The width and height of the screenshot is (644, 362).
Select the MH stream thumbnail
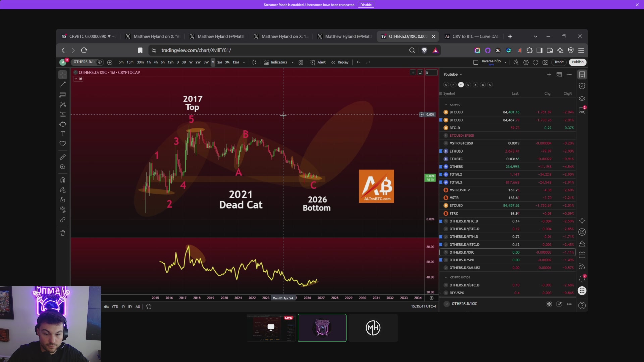(373, 328)
